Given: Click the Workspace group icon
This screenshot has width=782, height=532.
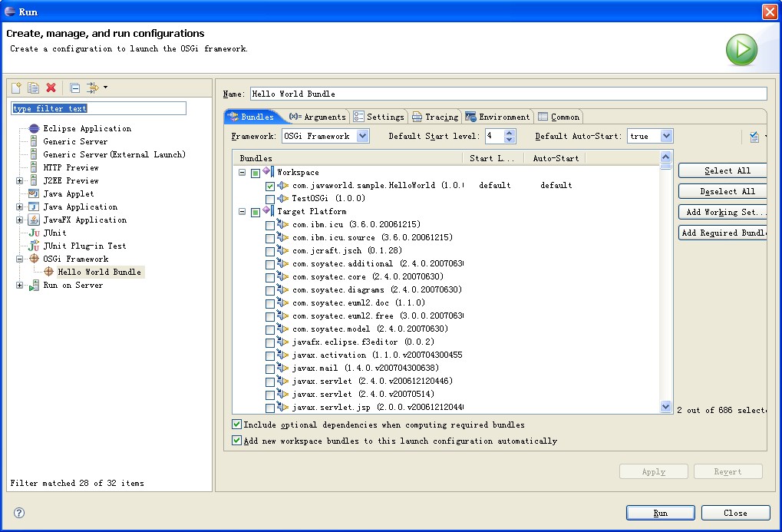Looking at the screenshot, I should coord(269,172).
